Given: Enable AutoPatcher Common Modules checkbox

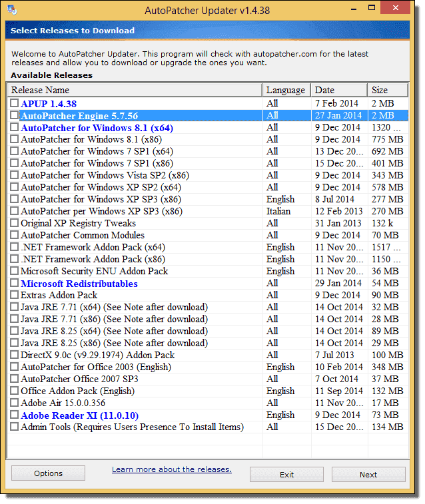Looking at the screenshot, I should tap(14, 234).
